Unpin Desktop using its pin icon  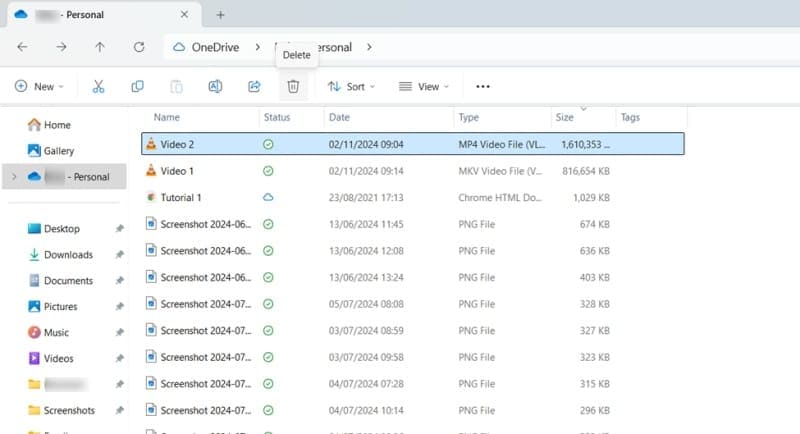[x=119, y=229]
